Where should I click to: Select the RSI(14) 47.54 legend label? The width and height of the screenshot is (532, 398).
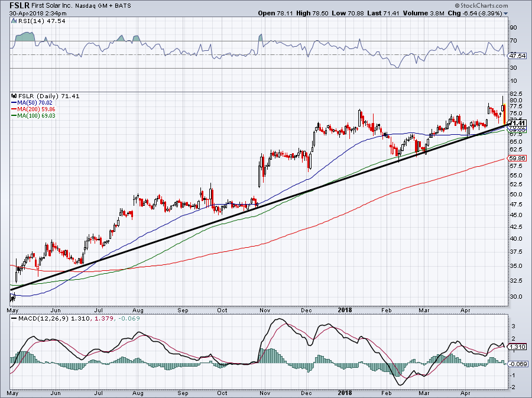(x=42, y=21)
